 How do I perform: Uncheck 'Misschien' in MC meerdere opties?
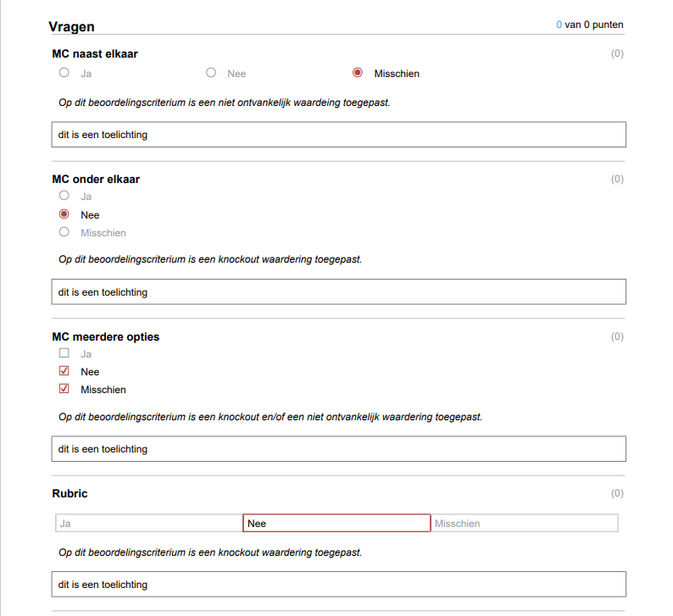click(64, 389)
